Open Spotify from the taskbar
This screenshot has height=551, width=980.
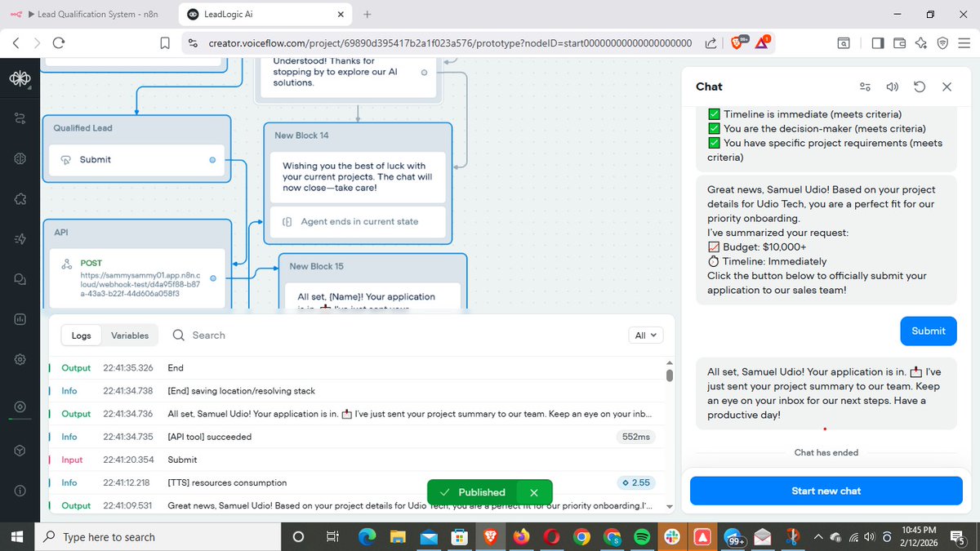pos(642,537)
